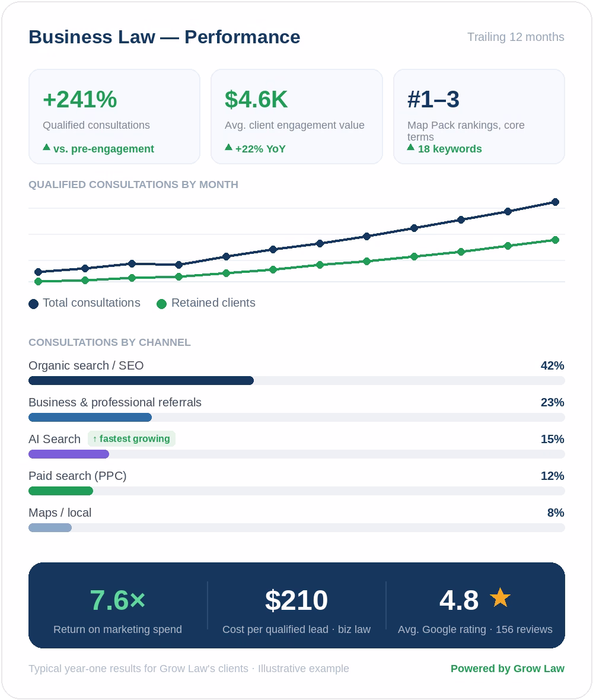This screenshot has width=593, height=700.
Task: Click the 8% value for Maps / local
Action: point(556,513)
